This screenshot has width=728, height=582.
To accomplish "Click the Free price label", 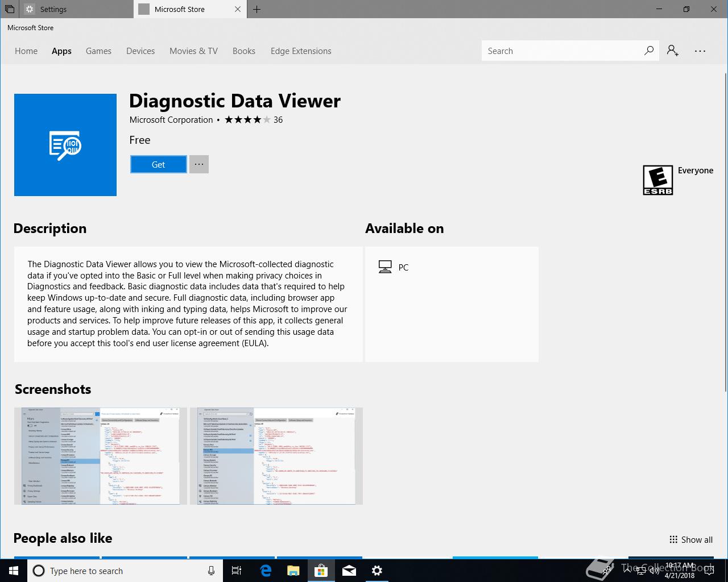I will [x=140, y=140].
